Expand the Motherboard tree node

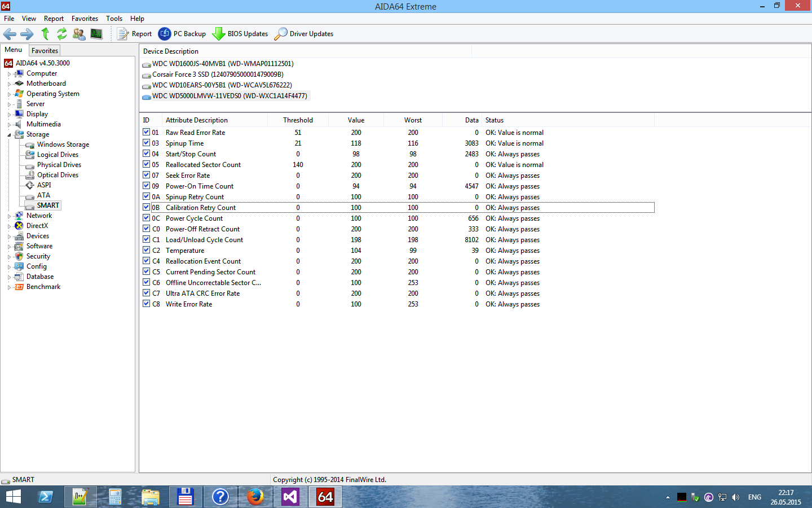point(9,84)
